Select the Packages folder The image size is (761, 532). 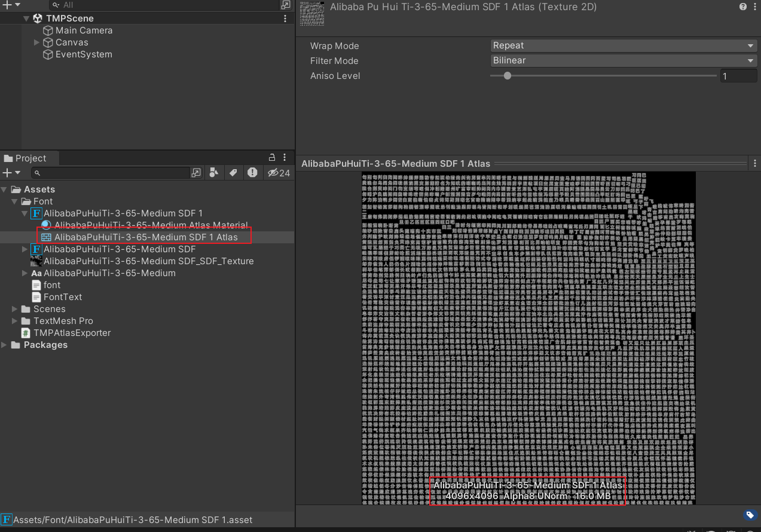click(39, 345)
